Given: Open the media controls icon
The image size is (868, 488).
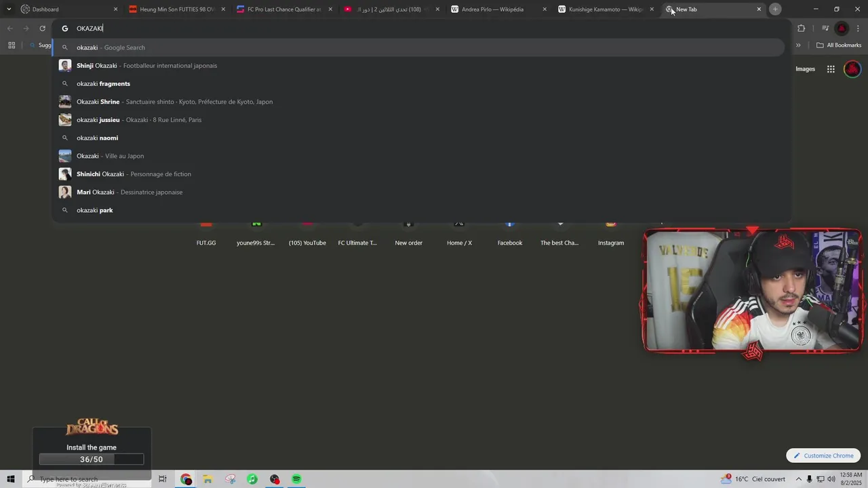Looking at the screenshot, I should pyautogui.click(x=825, y=28).
